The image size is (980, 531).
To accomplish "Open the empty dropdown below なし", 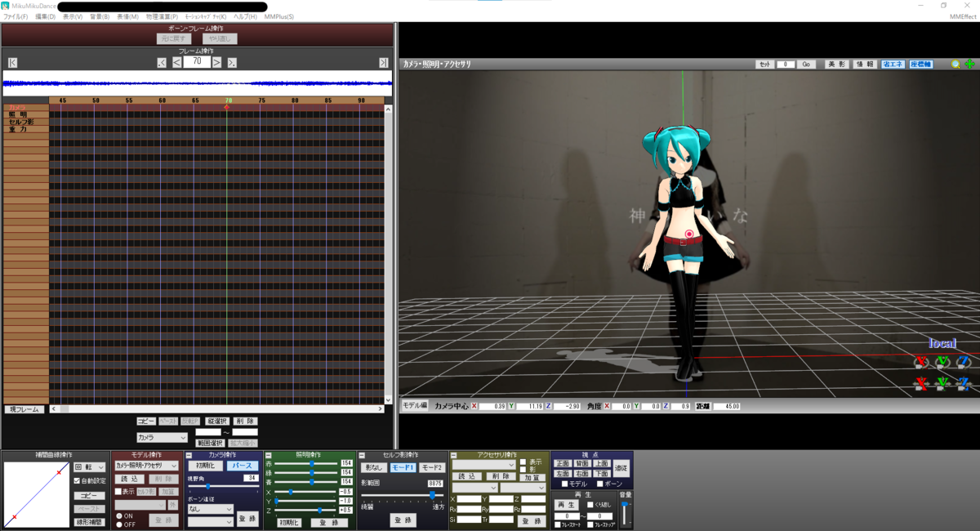I will 211,521.
